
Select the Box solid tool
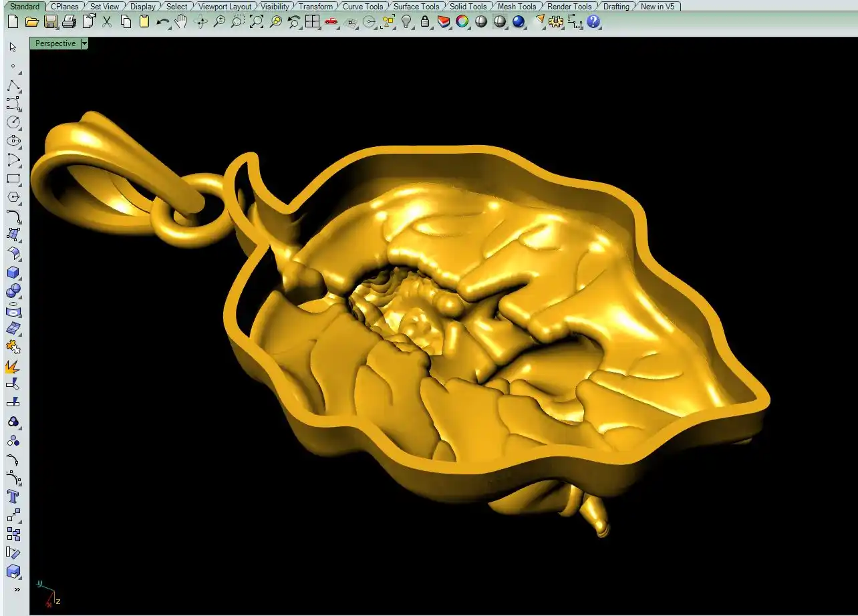click(x=13, y=273)
